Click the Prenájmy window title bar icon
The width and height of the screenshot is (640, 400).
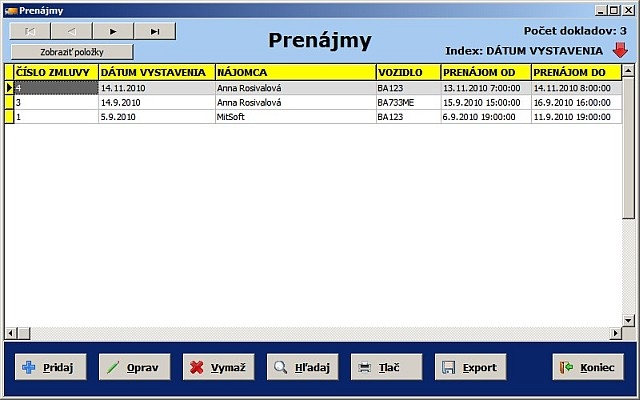pos(11,11)
